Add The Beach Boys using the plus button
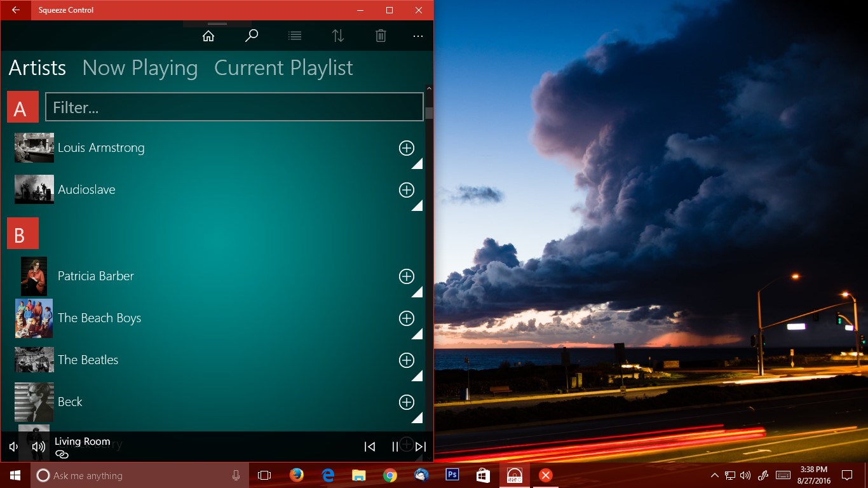The image size is (868, 488). [407, 318]
